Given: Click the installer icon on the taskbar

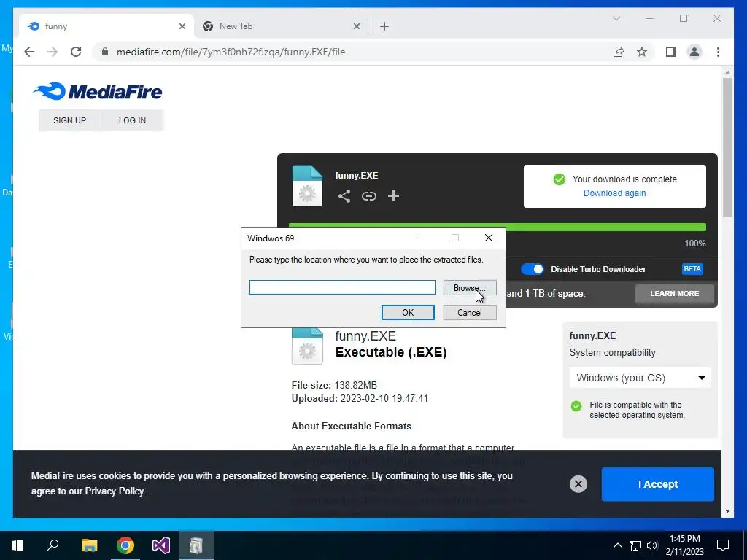Looking at the screenshot, I should tap(196, 545).
